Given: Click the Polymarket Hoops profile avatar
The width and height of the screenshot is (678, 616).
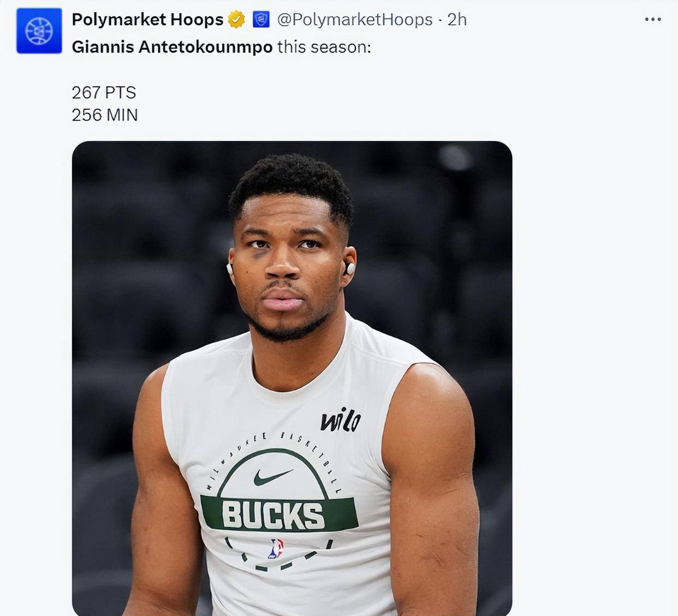Looking at the screenshot, I should point(39,31).
